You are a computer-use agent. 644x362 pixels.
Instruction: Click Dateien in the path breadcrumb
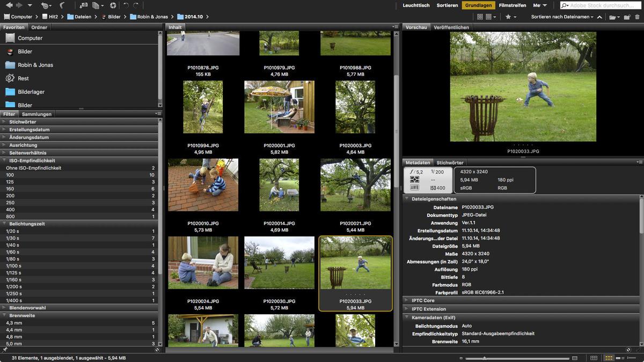click(x=79, y=17)
